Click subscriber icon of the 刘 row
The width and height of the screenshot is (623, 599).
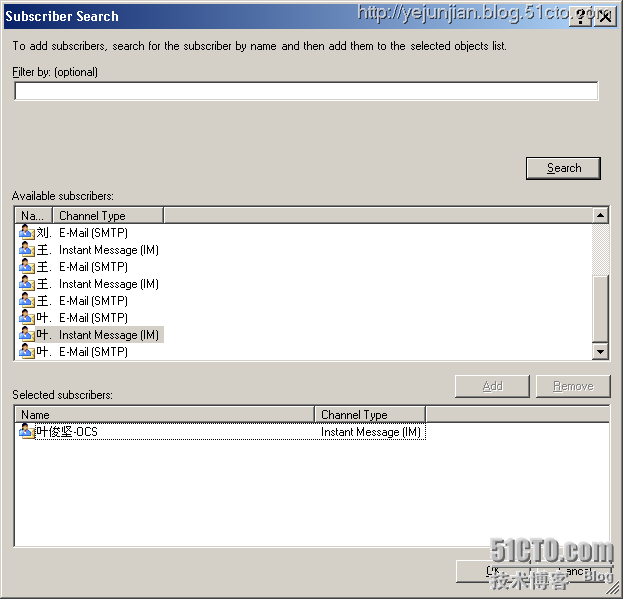coord(27,232)
